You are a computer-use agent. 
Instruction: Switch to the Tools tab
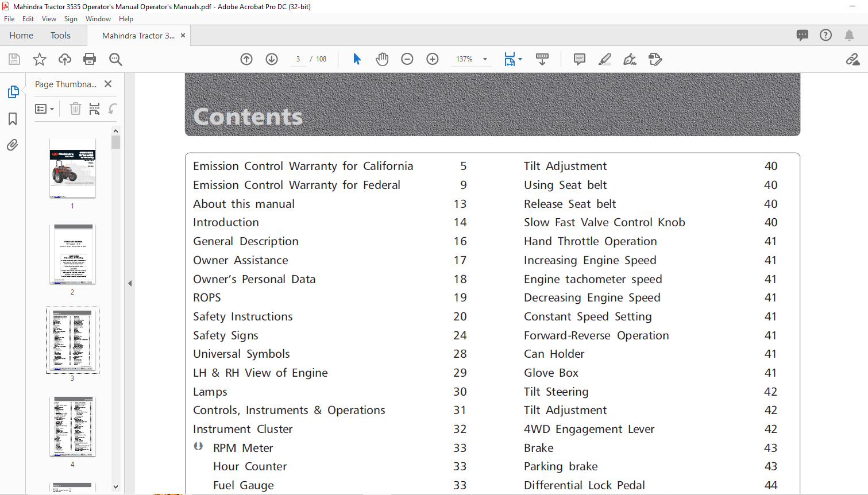tap(60, 36)
